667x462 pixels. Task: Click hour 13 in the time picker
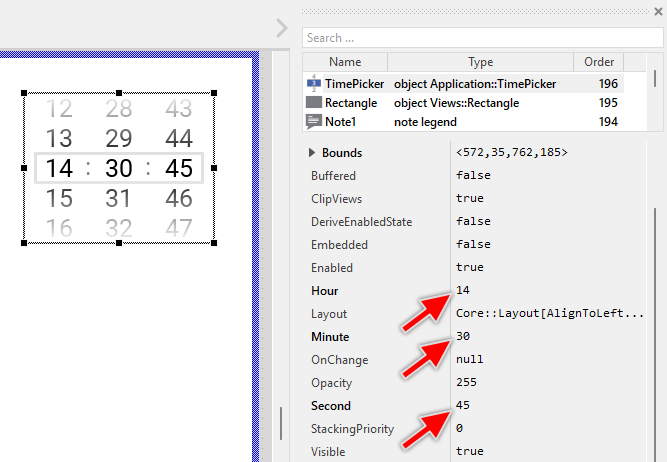59,139
